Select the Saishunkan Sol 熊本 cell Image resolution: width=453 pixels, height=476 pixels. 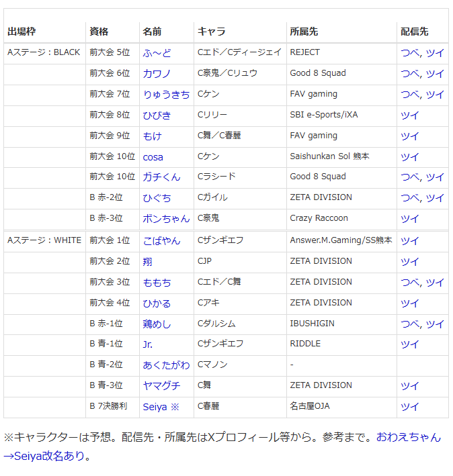pyautogui.click(x=341, y=156)
